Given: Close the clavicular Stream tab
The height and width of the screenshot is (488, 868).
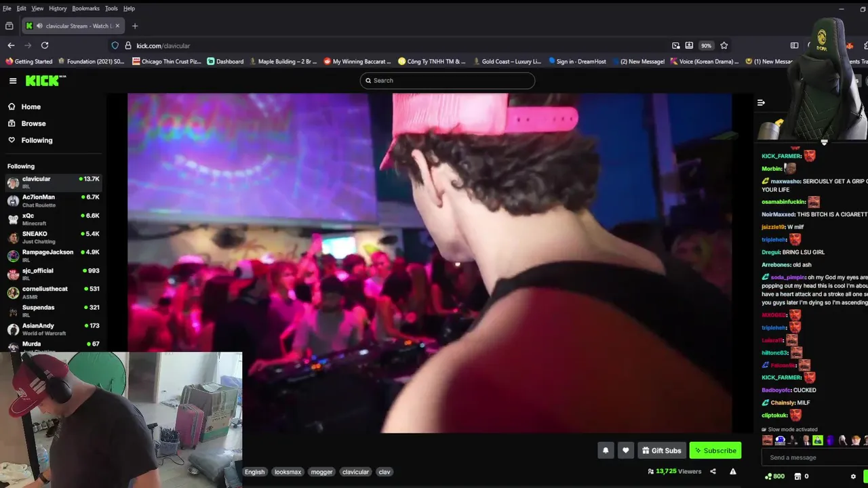Looking at the screenshot, I should pyautogui.click(x=117, y=26).
